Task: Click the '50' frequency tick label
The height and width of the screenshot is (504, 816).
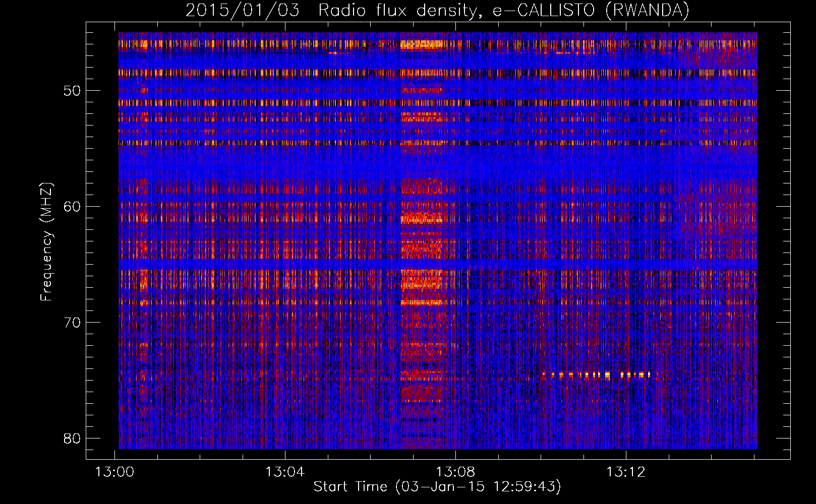Action: [x=72, y=91]
